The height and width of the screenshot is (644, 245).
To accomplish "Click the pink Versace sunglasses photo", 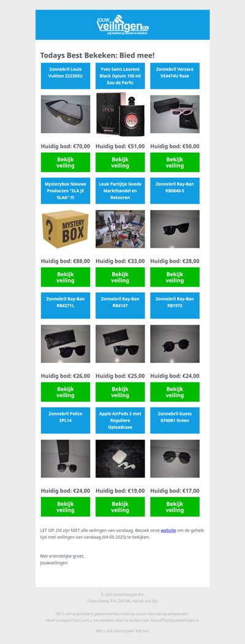I will (x=175, y=114).
